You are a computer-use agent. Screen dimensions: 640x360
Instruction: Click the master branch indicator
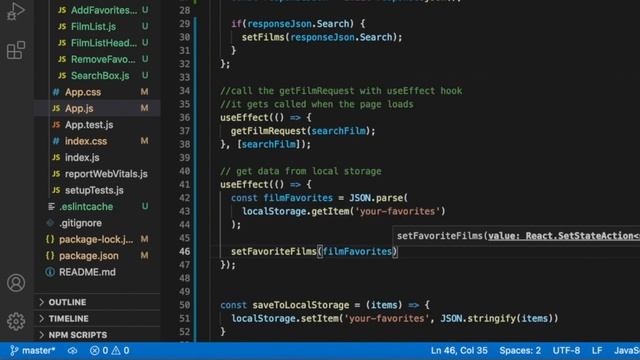[32, 351]
